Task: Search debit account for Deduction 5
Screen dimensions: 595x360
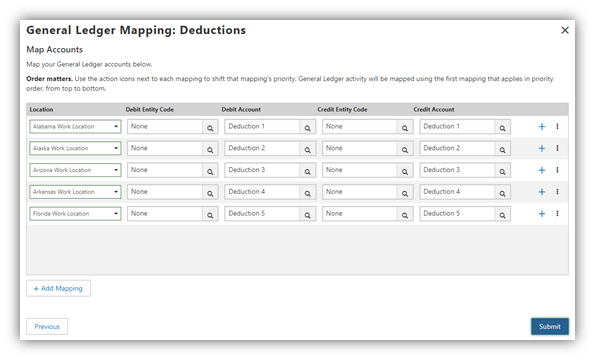Action: [x=307, y=214]
